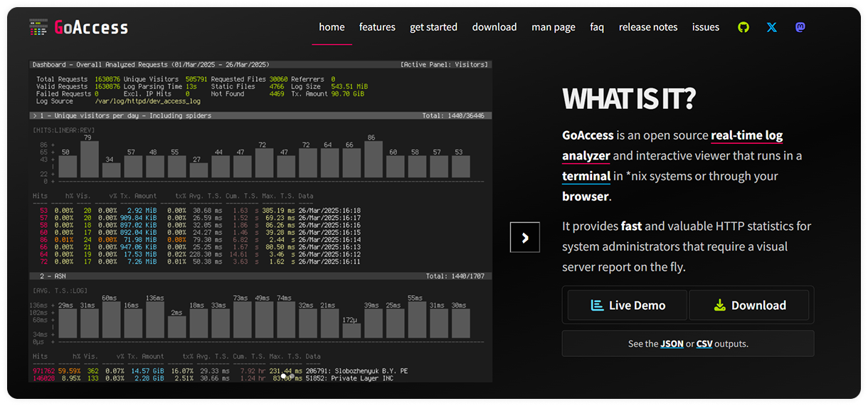Go to the home tab
Image resolution: width=868 pixels, height=406 pixels.
click(332, 27)
